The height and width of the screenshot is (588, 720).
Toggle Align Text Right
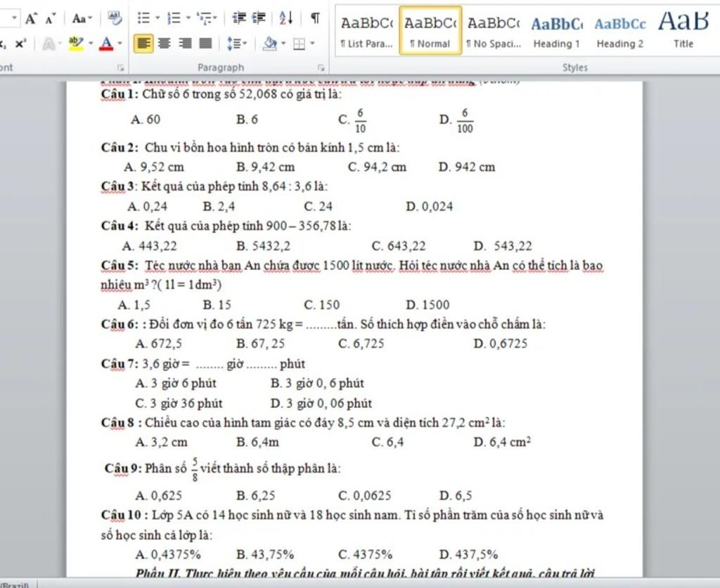coord(185,44)
